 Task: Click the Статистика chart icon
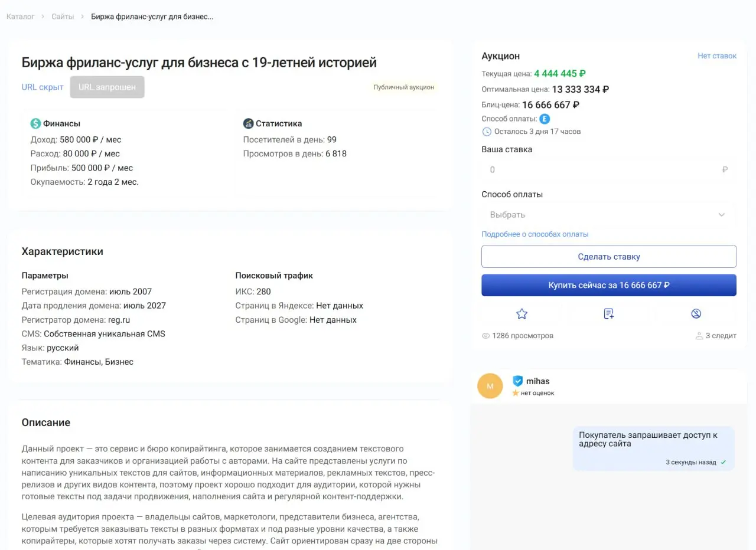tap(248, 124)
